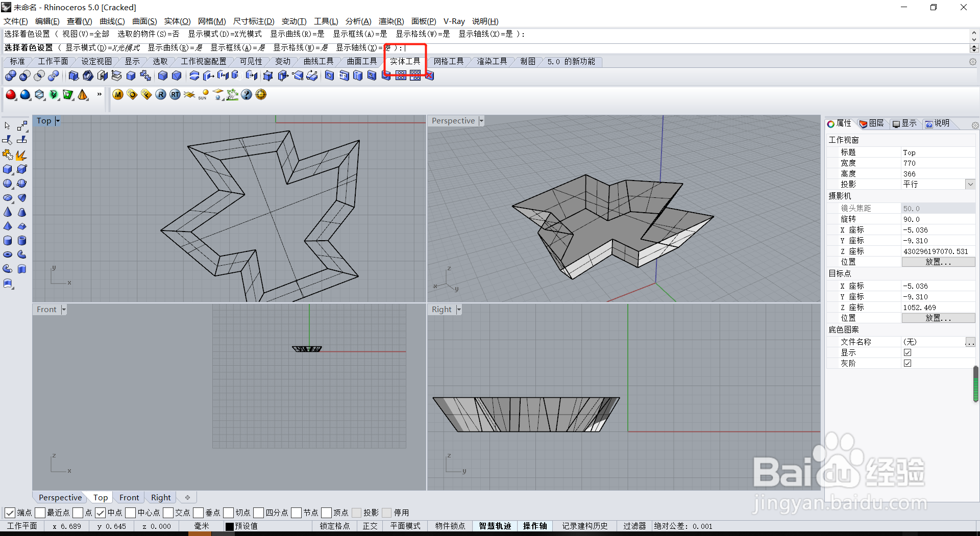Viewport: 980px width, 536px height.
Task: Uncheck 显示 wallpaper checkbox in properties
Action: 908,352
